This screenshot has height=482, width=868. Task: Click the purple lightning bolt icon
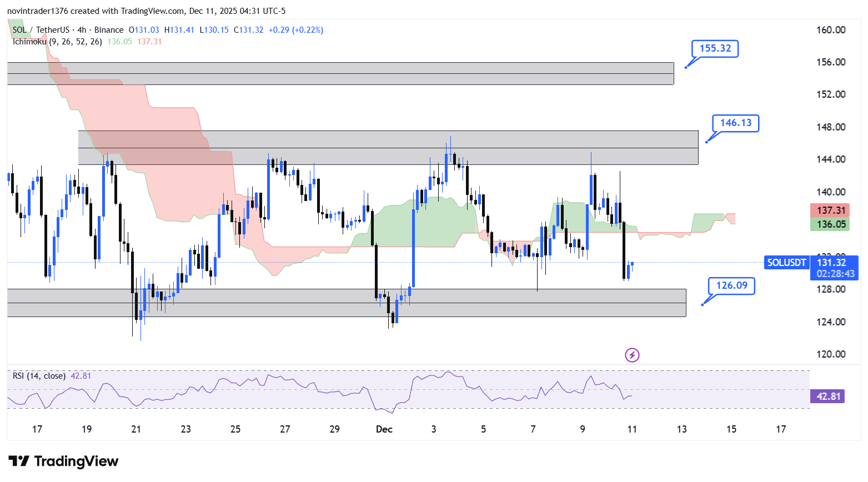pos(632,355)
